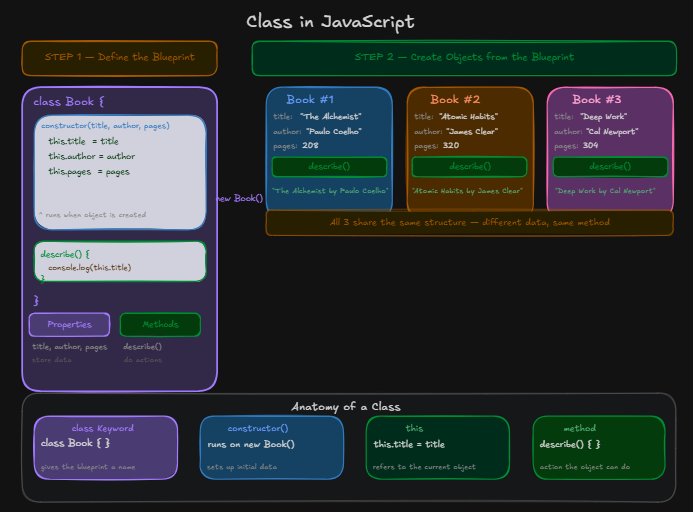Click the STEP 2 Create Objects banner

coord(464,58)
